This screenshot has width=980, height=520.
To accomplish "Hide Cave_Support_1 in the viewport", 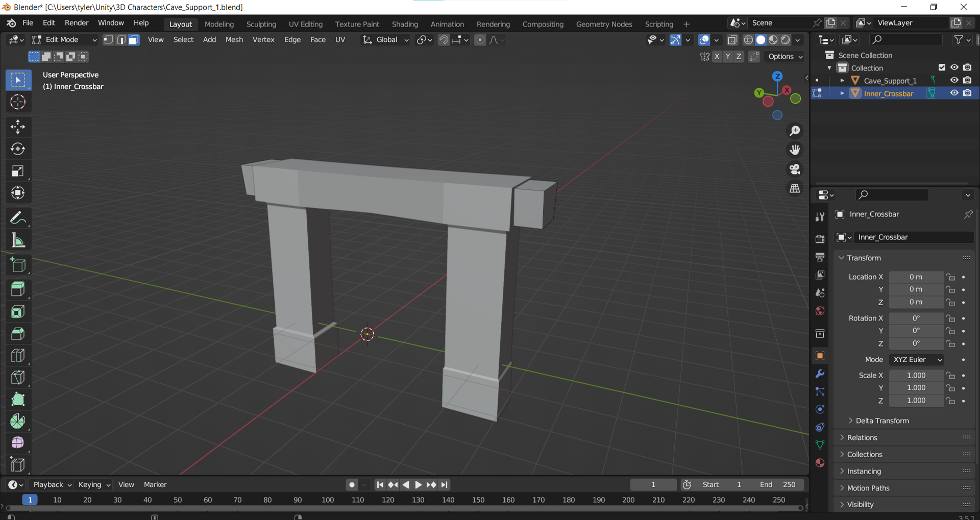I will pos(954,80).
